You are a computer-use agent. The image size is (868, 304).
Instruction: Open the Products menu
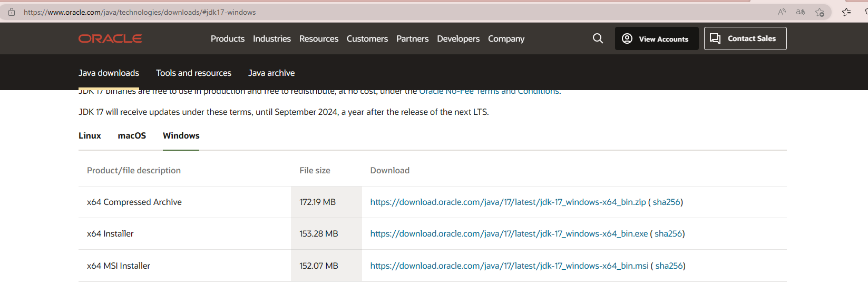(x=228, y=38)
